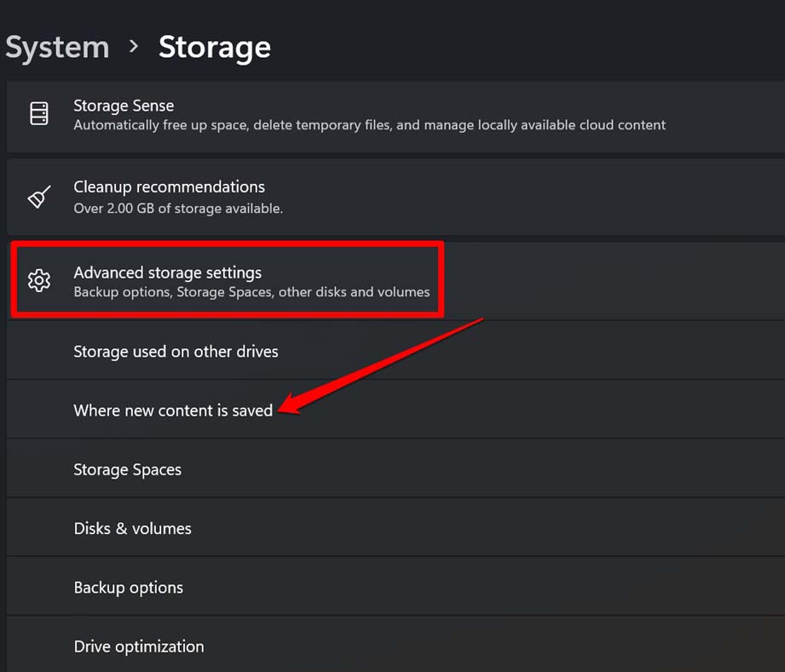The width and height of the screenshot is (785, 672).
Task: Open the Storage Spaces entry
Action: [127, 469]
